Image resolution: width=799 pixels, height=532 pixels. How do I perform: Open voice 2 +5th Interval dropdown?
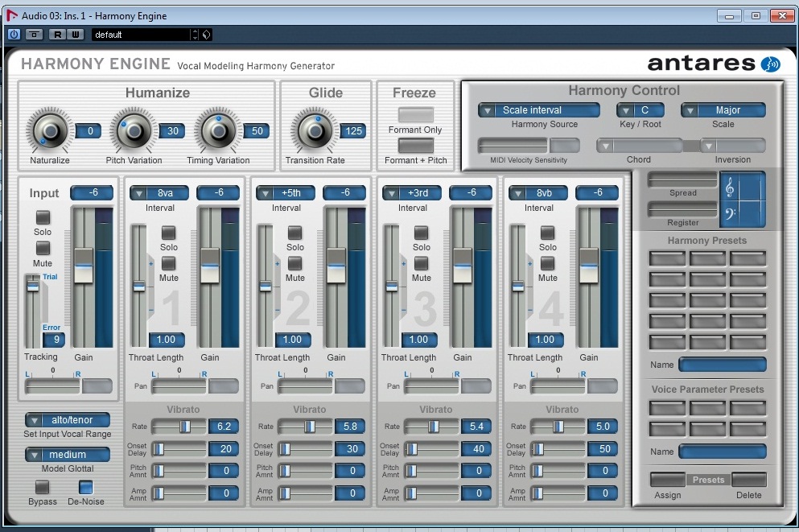[x=286, y=193]
